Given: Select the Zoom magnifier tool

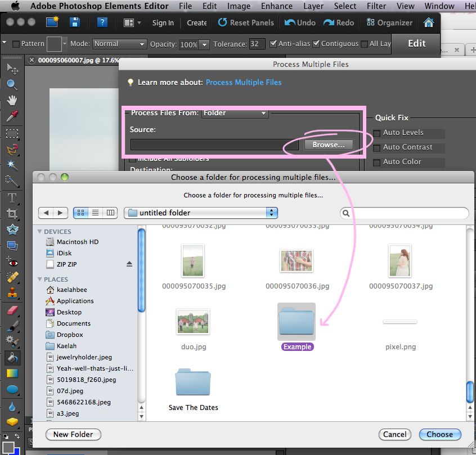Looking at the screenshot, I should [12, 85].
